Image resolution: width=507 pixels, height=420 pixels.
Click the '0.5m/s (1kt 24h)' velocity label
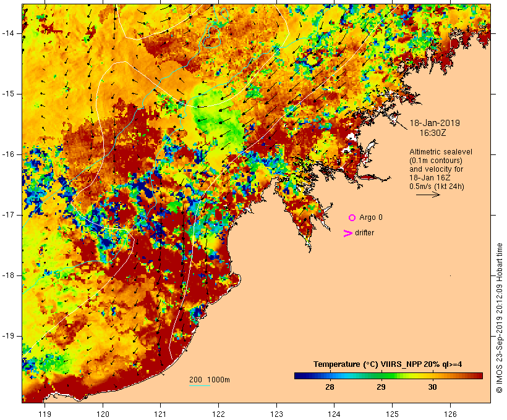(x=437, y=187)
